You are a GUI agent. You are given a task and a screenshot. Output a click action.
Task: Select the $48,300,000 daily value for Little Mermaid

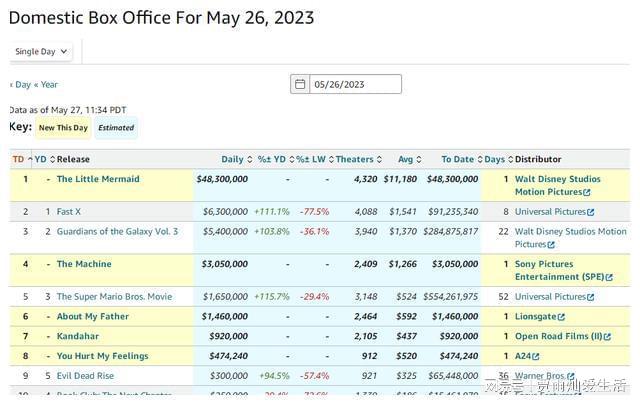point(222,179)
